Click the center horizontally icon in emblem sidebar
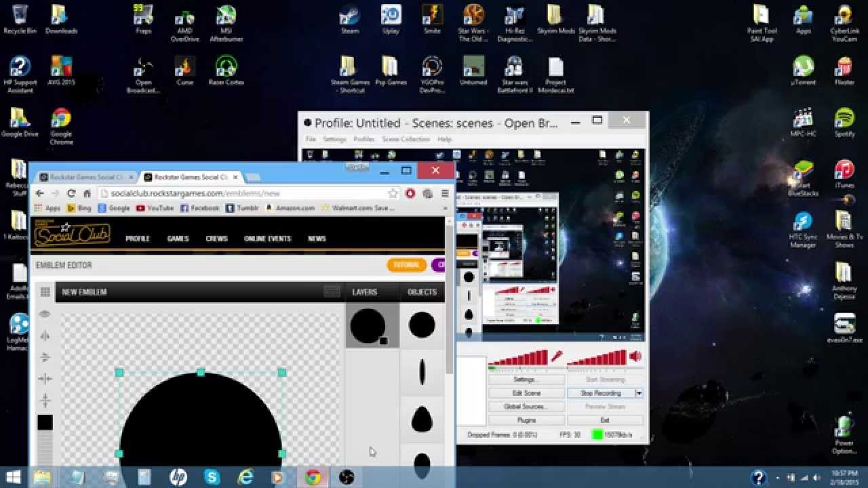The height and width of the screenshot is (488, 868). tap(45, 379)
